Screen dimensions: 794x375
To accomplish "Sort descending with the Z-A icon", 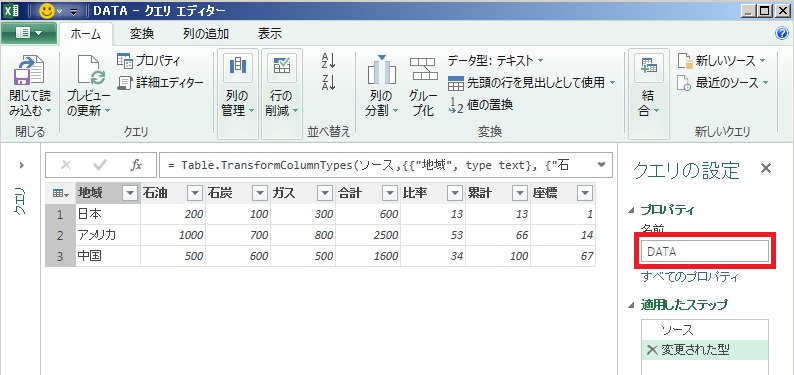I will [x=329, y=81].
